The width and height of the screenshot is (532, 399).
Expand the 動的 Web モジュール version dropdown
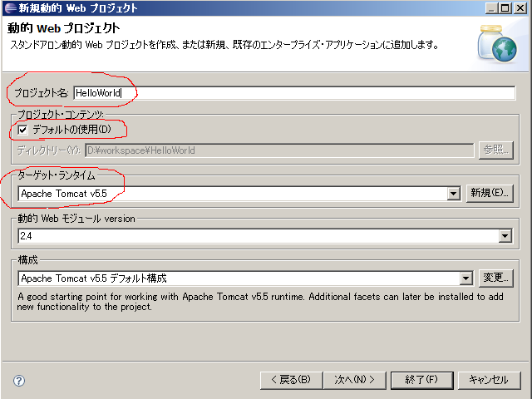tap(505, 236)
